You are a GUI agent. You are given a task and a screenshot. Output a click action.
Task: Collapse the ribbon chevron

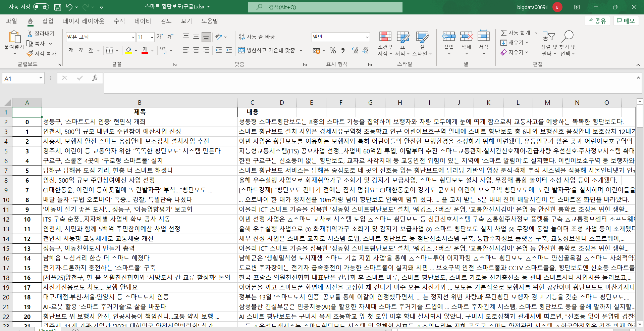point(638,65)
